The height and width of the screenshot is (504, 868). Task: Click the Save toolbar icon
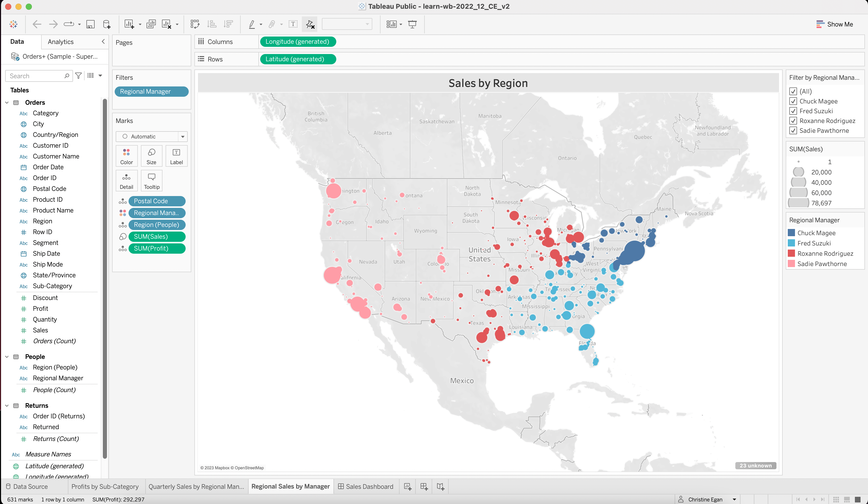pos(90,24)
